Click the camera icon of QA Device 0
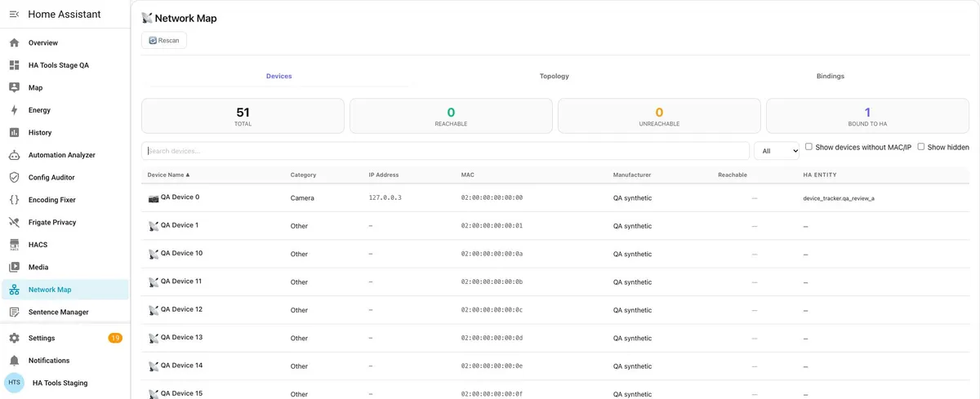 tap(154, 198)
